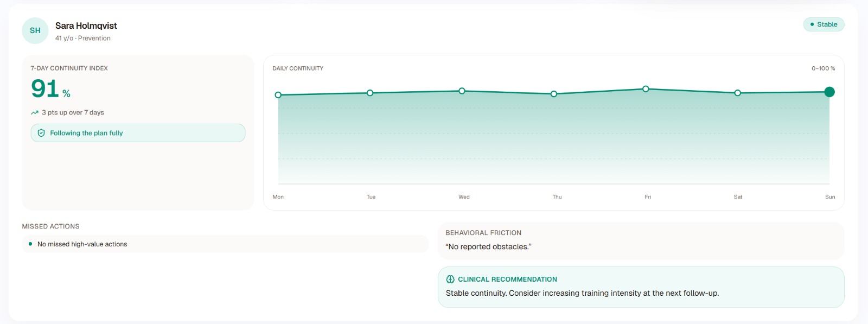Click the 41 y/o · Prevention subtitle
This screenshot has width=868, height=324.
(83, 38)
